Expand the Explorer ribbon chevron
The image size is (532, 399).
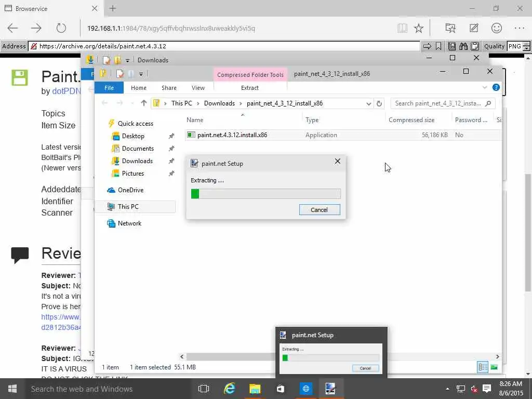tap(485, 87)
